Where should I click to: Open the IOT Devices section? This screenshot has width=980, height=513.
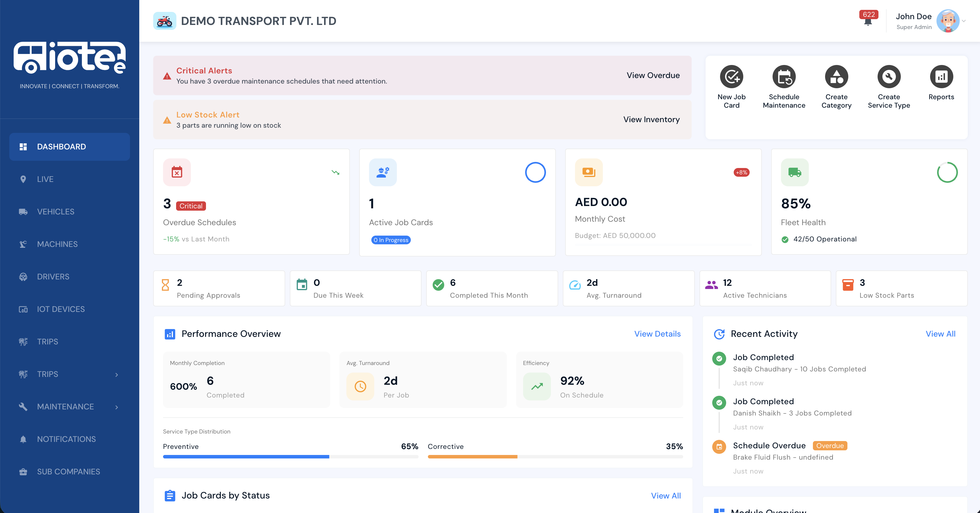point(61,309)
